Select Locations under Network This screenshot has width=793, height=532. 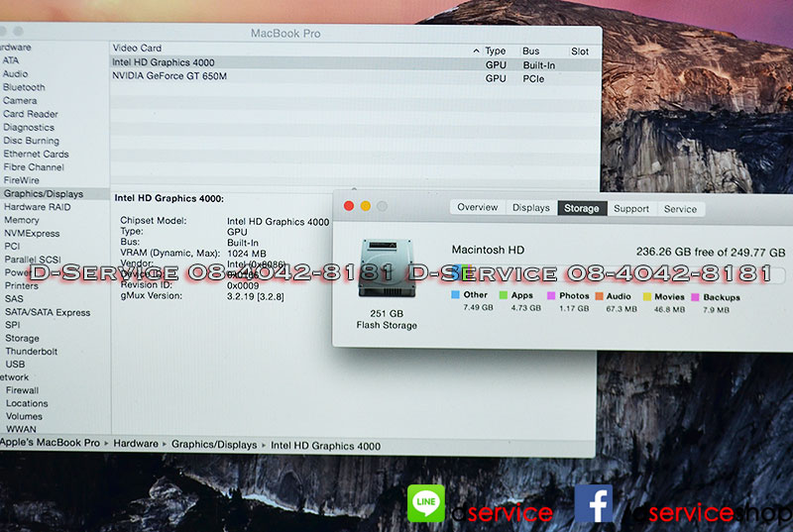pyautogui.click(x=27, y=403)
